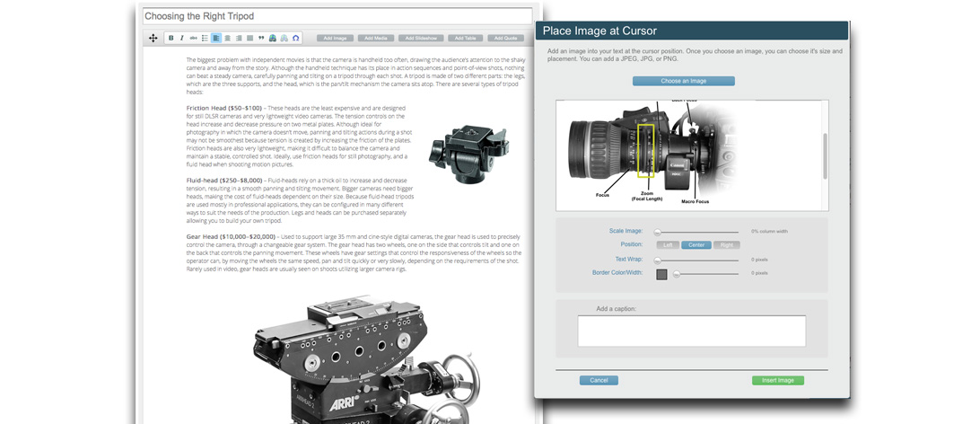Click the Scale Image slider handle
980x424 pixels.
657,232
